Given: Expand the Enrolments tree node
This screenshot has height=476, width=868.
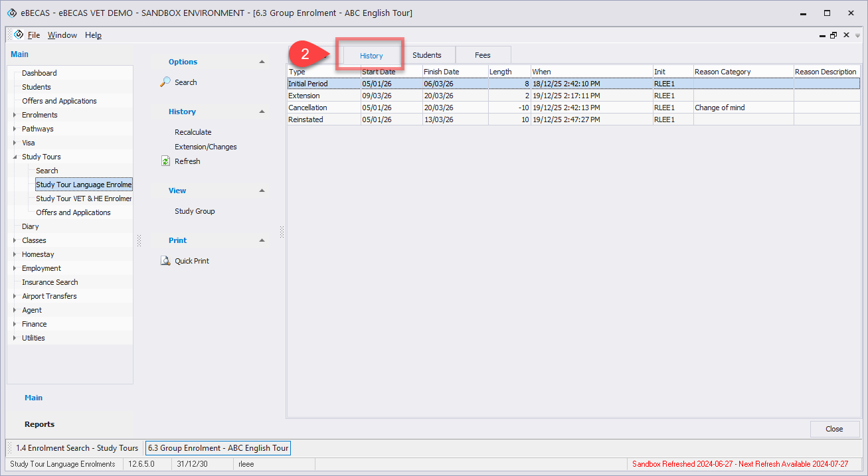Looking at the screenshot, I should coord(15,115).
